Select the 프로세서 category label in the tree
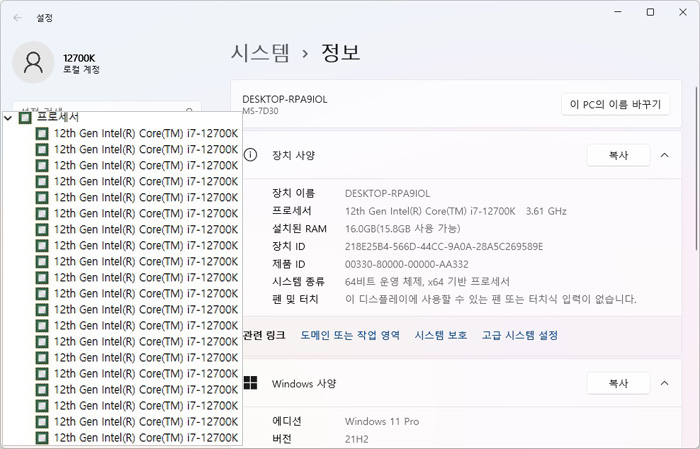The image size is (700, 449). click(x=58, y=117)
